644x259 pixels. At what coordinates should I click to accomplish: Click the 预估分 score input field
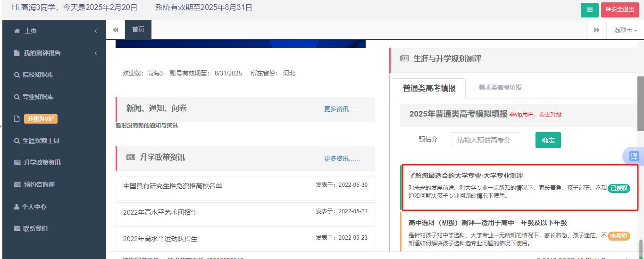tap(486, 140)
